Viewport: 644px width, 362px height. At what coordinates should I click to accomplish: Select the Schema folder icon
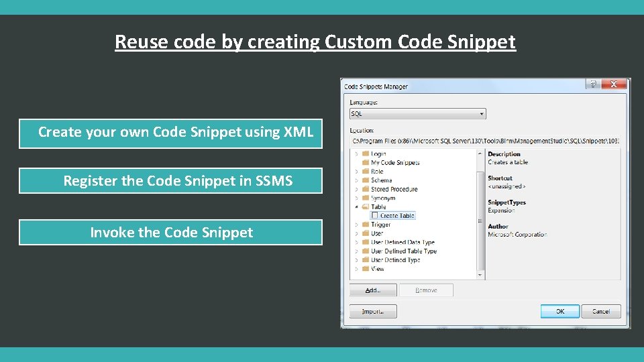[x=365, y=180]
